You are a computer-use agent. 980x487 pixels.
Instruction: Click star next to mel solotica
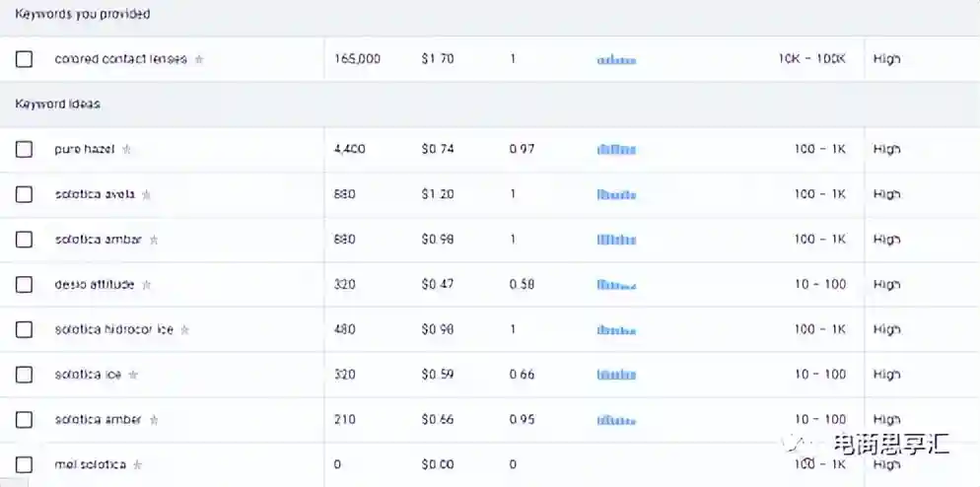click(x=138, y=464)
